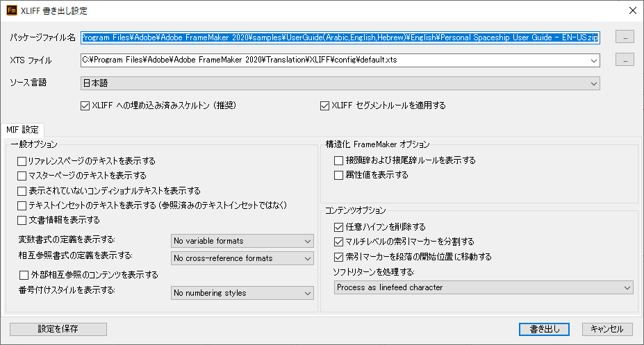The height and width of the screenshot is (345, 644).
Task: Uncheck マルチレベルの索引マーカーを分割する checkbox
Action: (338, 242)
